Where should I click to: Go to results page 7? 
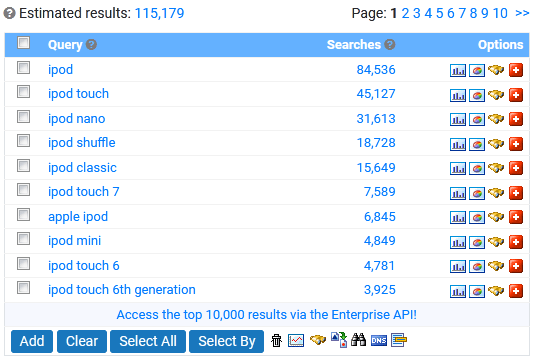(x=462, y=13)
